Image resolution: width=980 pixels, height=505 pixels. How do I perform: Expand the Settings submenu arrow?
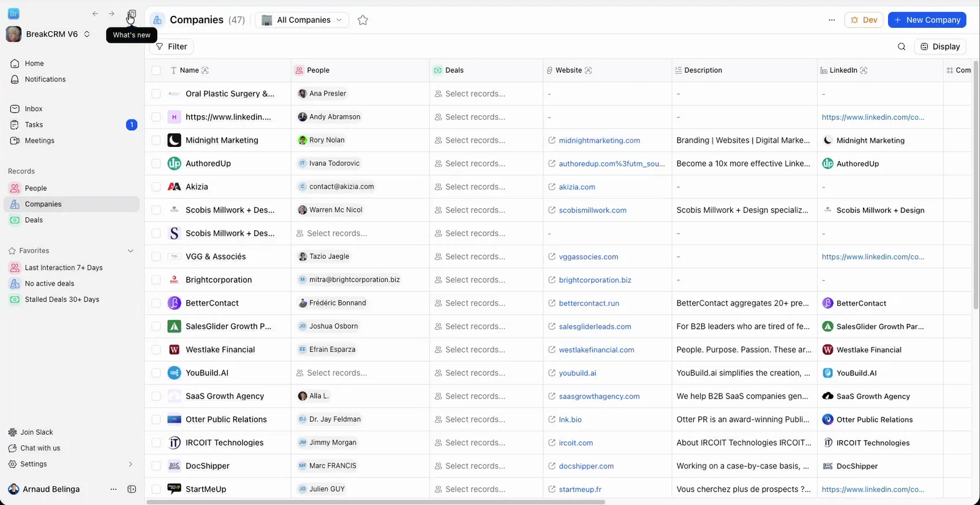click(130, 464)
